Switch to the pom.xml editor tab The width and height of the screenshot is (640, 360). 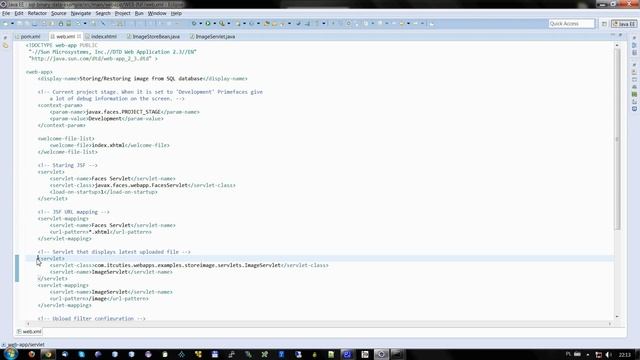click(x=30, y=37)
